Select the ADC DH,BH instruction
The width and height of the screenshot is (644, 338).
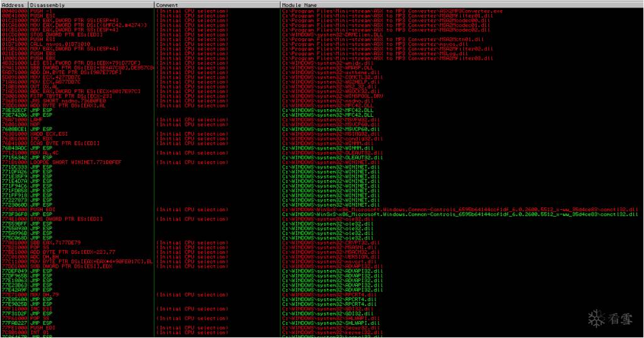click(44, 257)
